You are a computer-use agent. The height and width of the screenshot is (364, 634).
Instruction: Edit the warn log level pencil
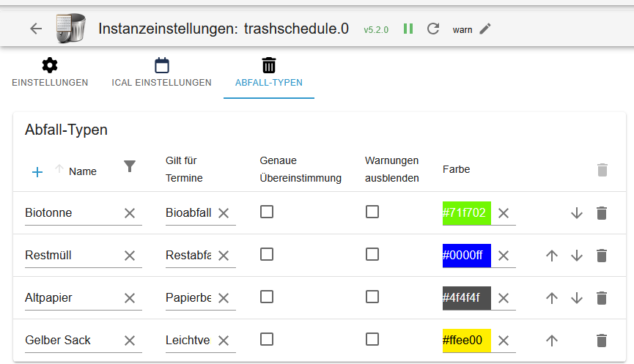coord(485,29)
